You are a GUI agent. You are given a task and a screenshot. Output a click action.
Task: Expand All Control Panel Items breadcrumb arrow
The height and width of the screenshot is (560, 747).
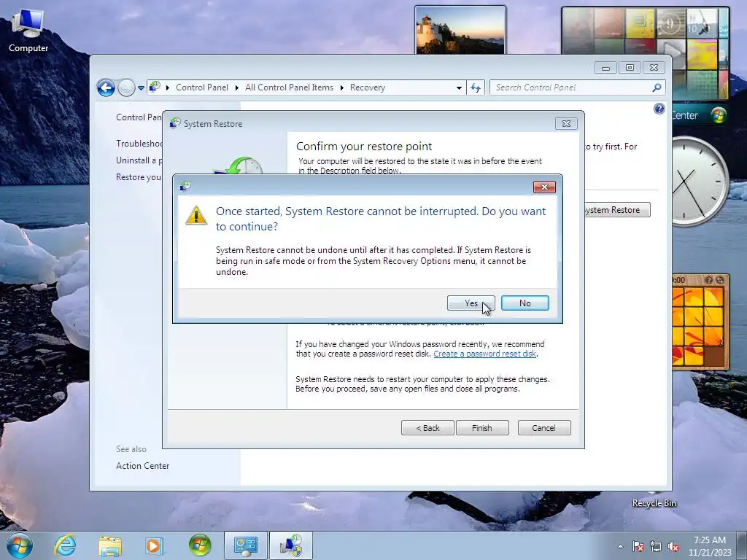click(x=341, y=87)
